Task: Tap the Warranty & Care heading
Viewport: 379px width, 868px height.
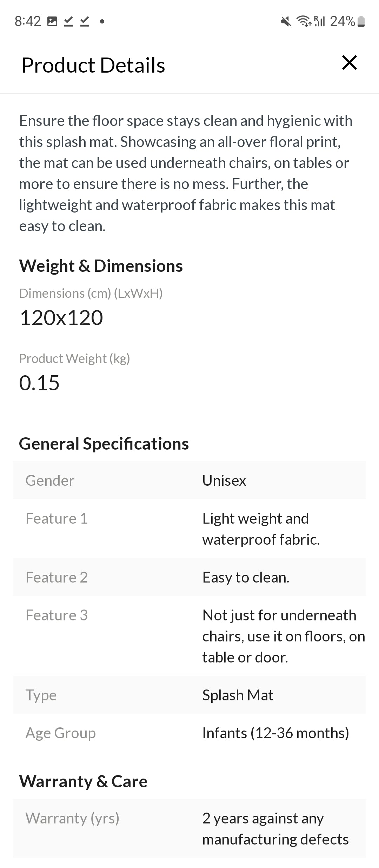Action: (84, 781)
